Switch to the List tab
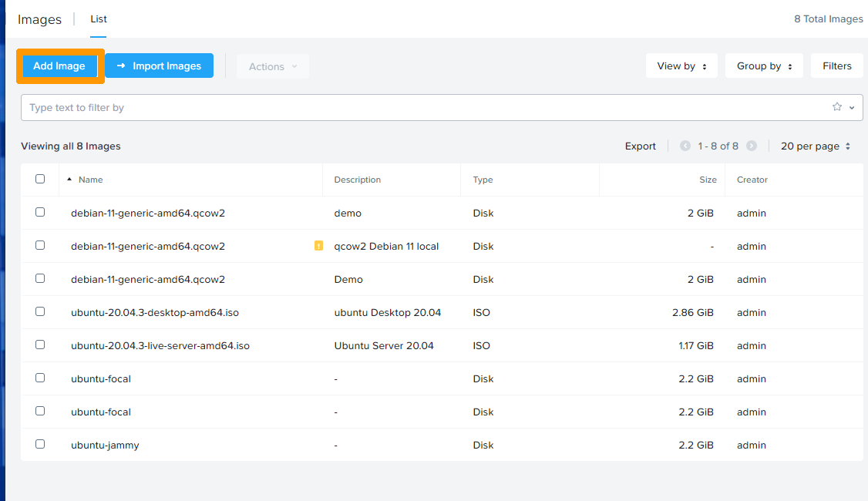868x501 pixels. pyautogui.click(x=98, y=18)
